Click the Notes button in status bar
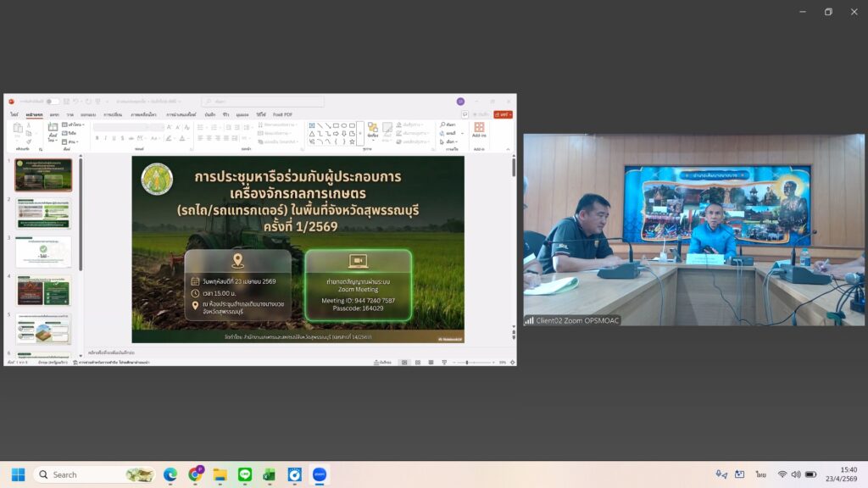 383,363
